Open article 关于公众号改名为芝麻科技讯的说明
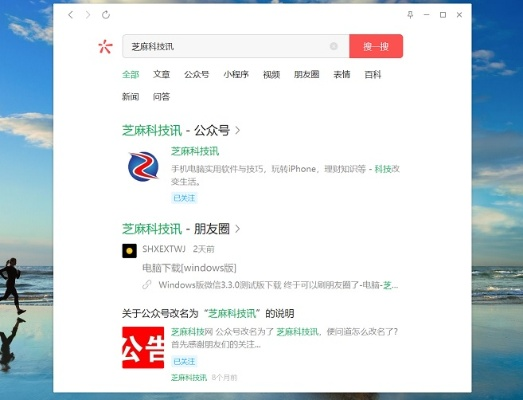The width and height of the screenshot is (523, 400). [208, 314]
